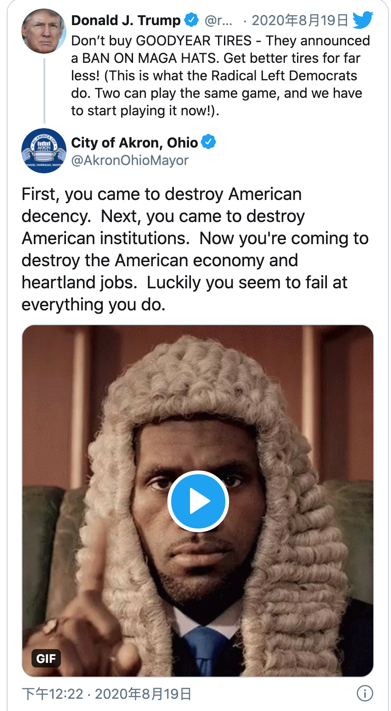Open the Donald J. Trump profile name
Screen dimensions: 391x711
coord(126,20)
